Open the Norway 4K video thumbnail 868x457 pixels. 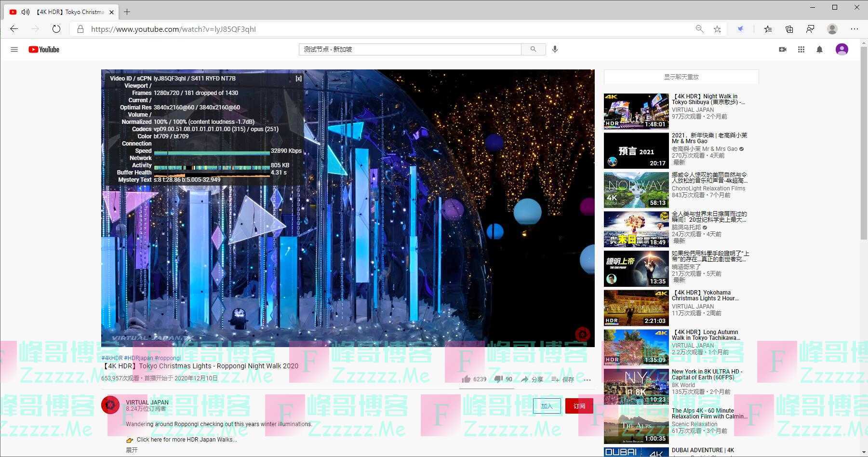point(636,190)
